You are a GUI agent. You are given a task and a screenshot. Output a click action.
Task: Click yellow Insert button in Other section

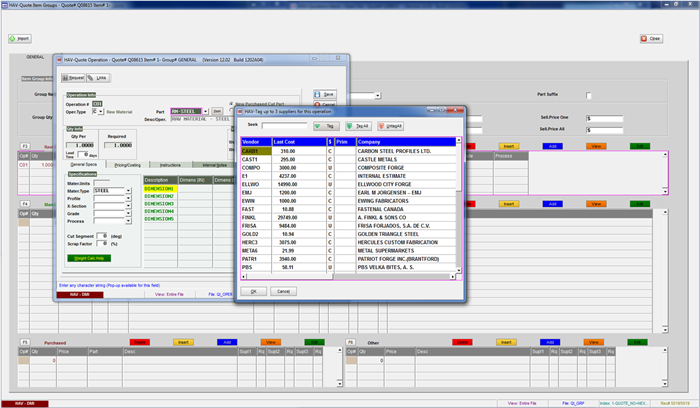506,342
